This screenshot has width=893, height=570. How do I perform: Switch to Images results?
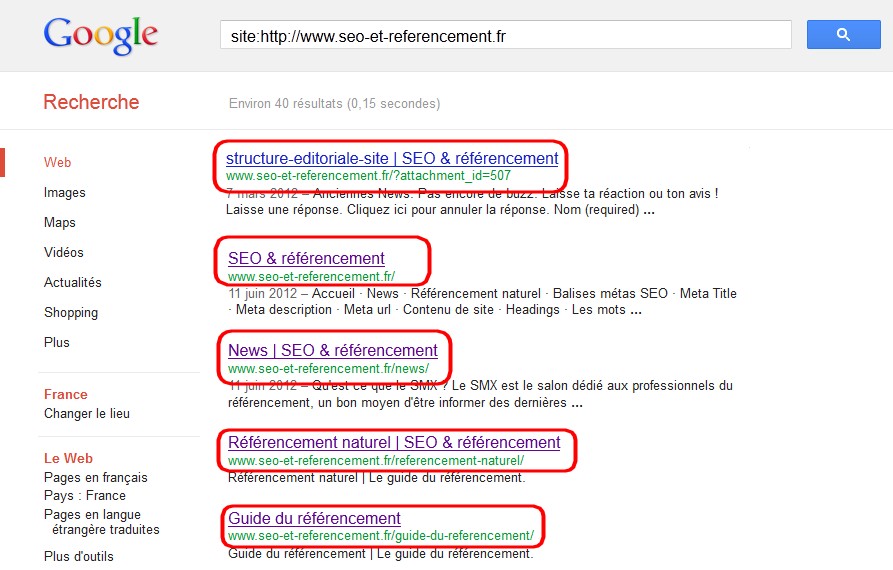pos(64,192)
